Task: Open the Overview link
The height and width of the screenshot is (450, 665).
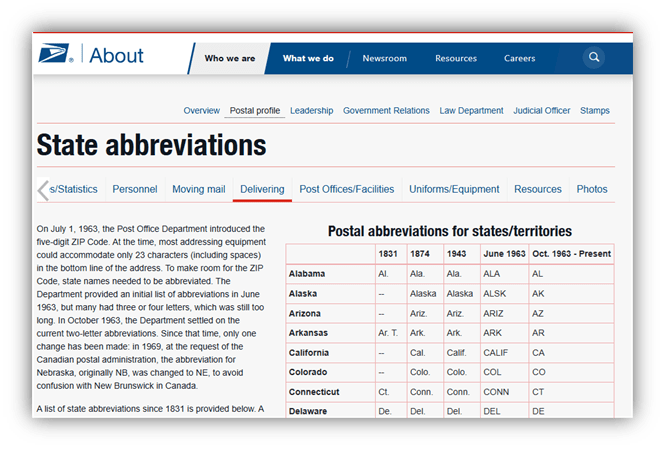Action: (201, 111)
